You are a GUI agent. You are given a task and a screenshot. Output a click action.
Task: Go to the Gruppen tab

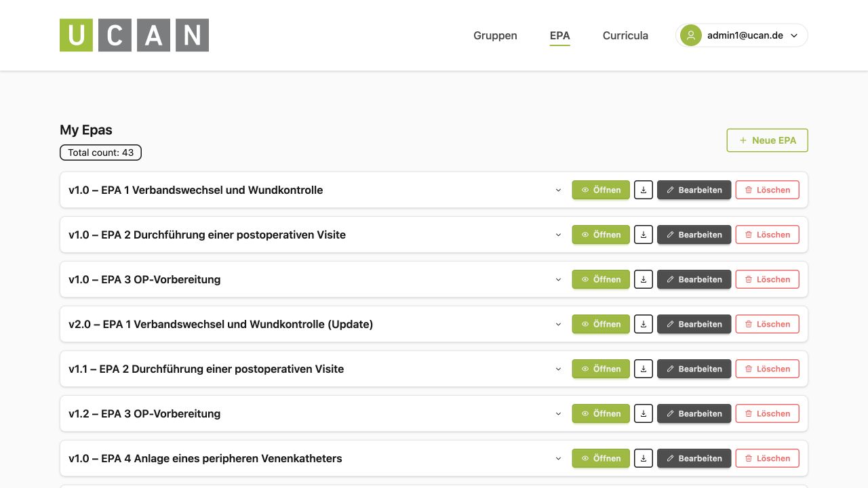click(495, 35)
